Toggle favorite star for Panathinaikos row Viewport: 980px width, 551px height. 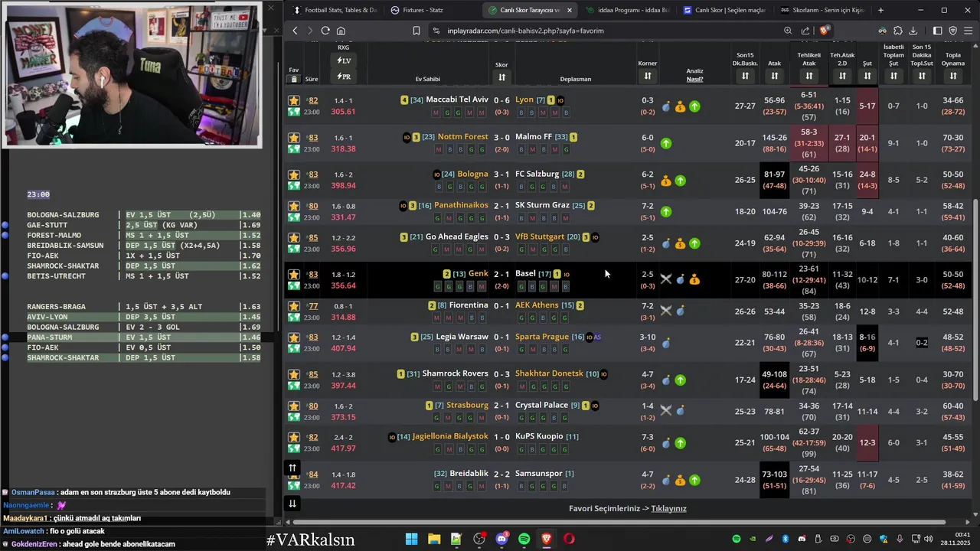294,206
